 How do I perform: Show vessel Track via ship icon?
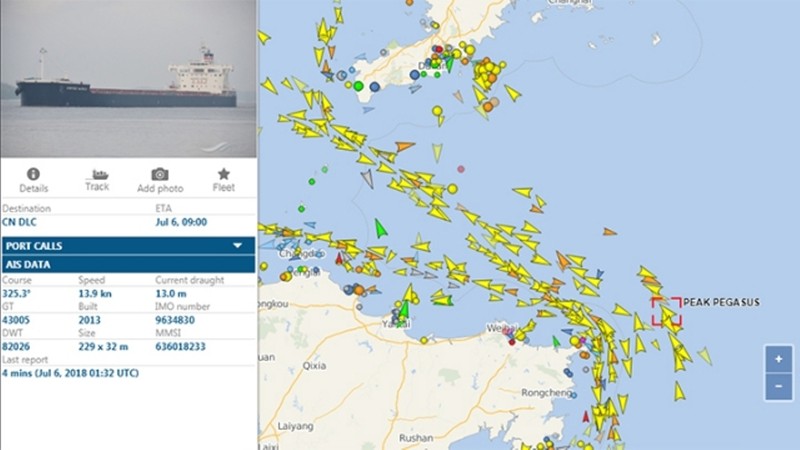[97, 174]
